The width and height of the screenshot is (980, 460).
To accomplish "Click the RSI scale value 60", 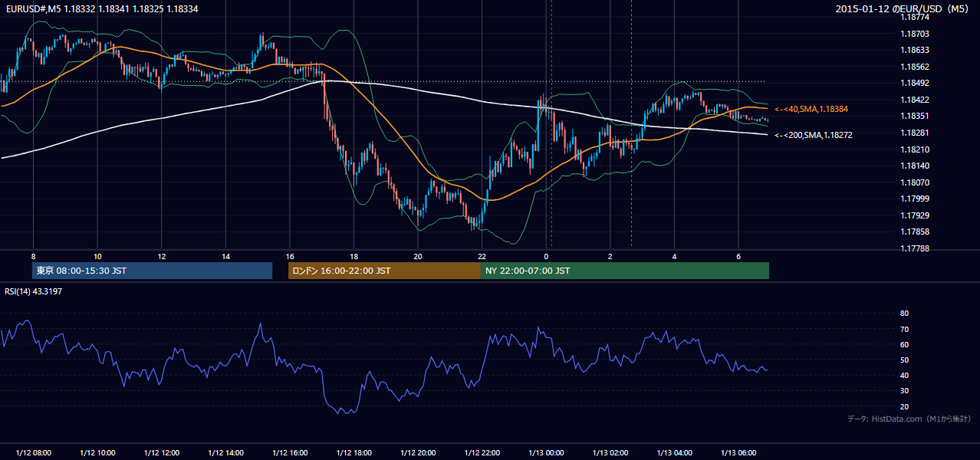I will [x=904, y=344].
